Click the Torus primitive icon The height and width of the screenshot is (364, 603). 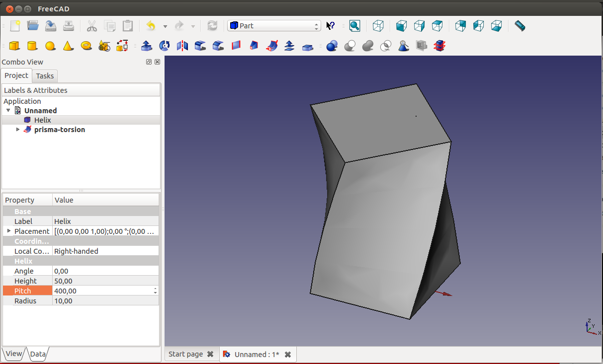coord(86,46)
